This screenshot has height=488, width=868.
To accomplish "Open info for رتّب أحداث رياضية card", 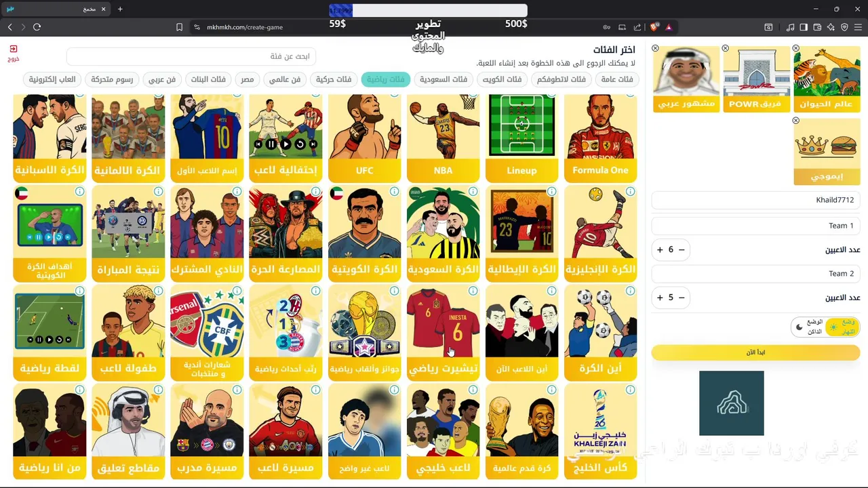I will coord(316,291).
